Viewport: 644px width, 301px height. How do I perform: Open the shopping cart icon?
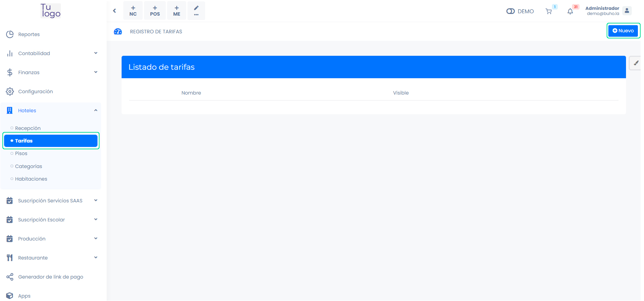548,12
